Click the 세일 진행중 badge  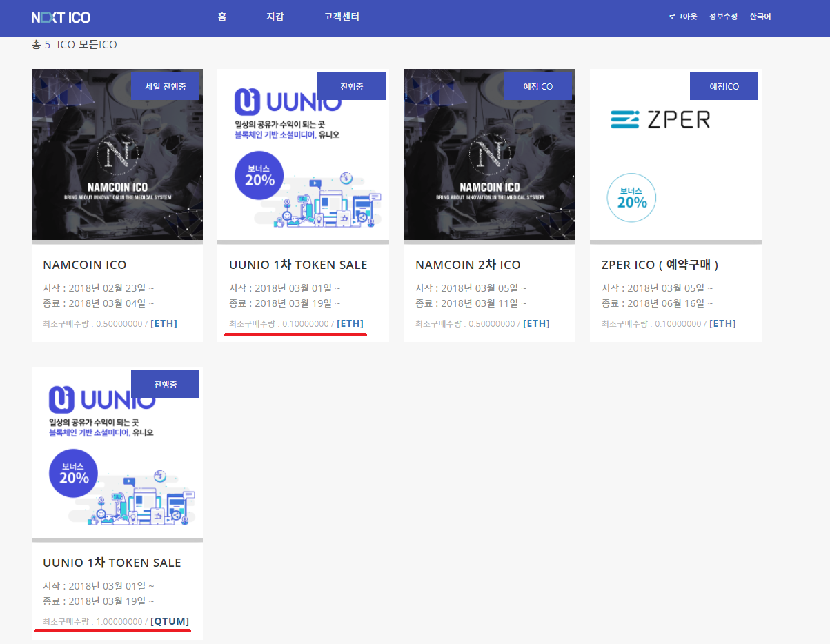tap(165, 86)
